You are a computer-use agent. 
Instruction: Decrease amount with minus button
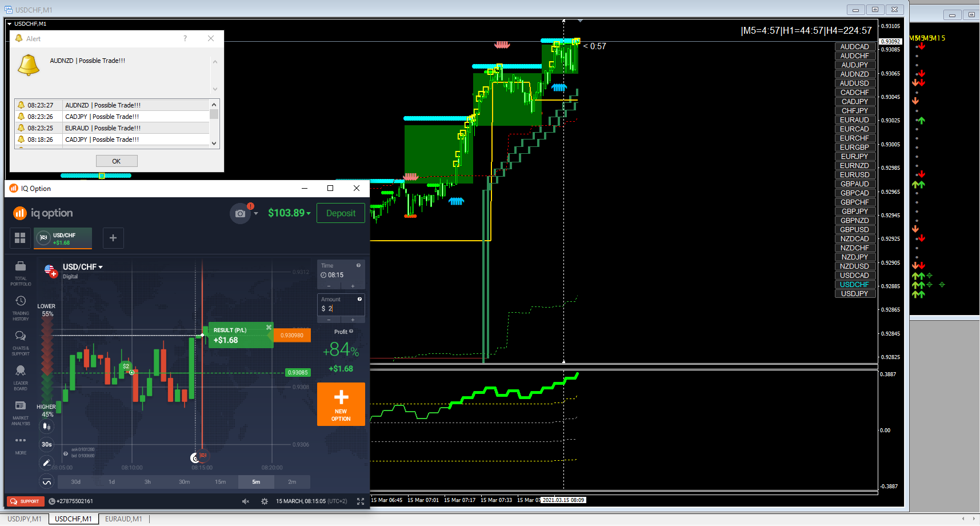click(x=329, y=320)
